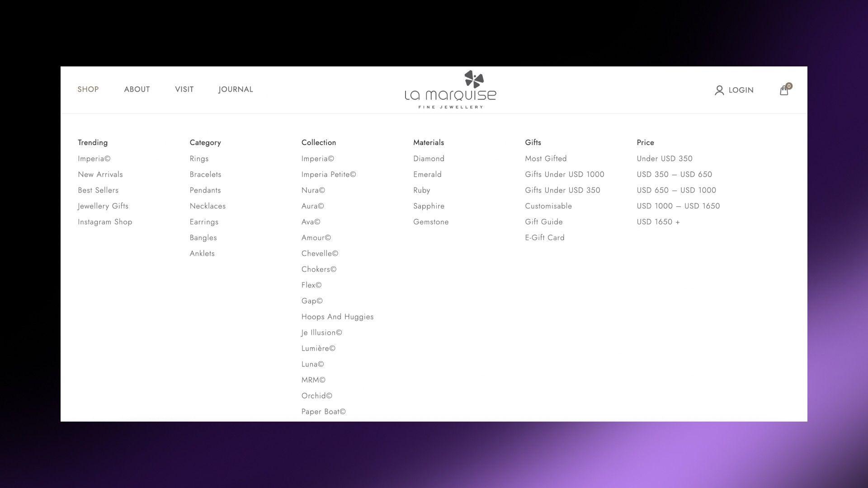Browse Jewellery Gifts

(103, 206)
